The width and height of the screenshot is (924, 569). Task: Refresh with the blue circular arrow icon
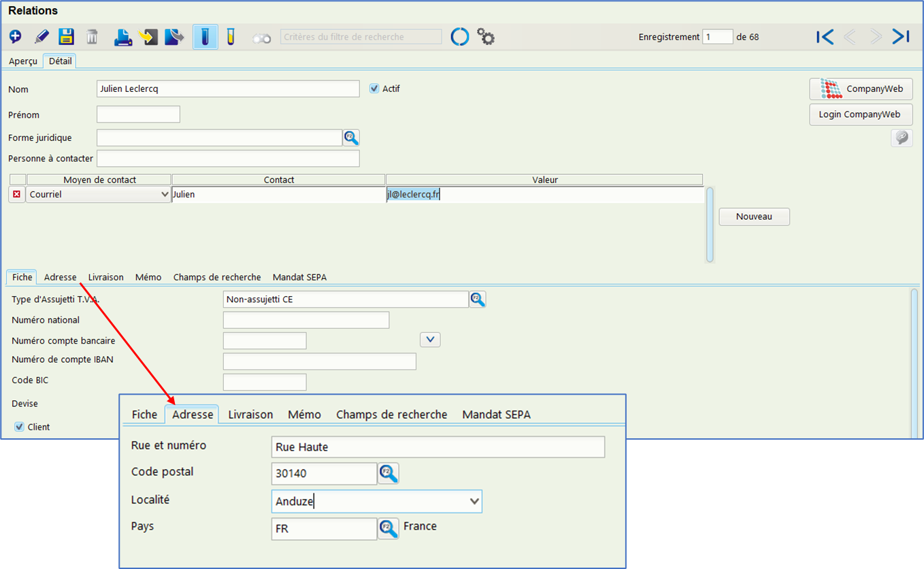(460, 37)
